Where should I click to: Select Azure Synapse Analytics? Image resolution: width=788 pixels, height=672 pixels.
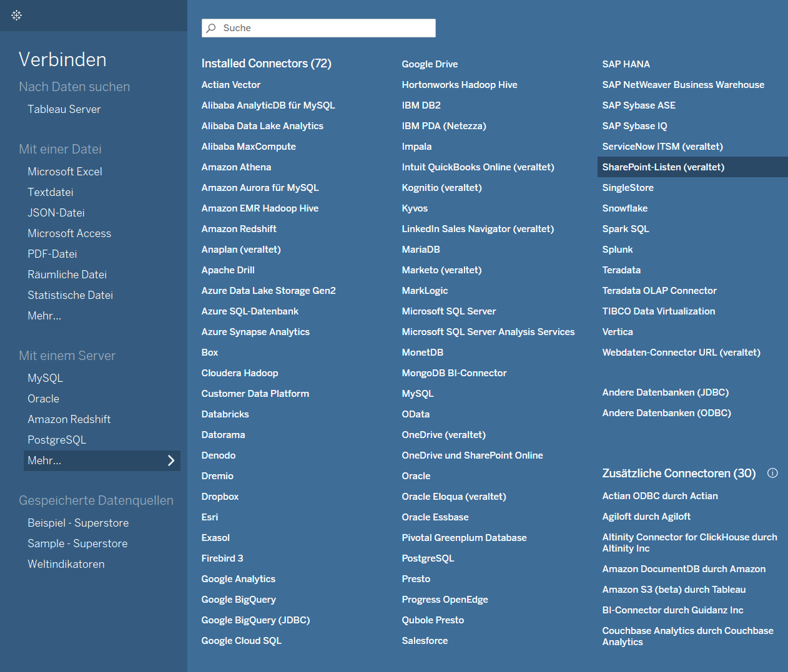(255, 332)
